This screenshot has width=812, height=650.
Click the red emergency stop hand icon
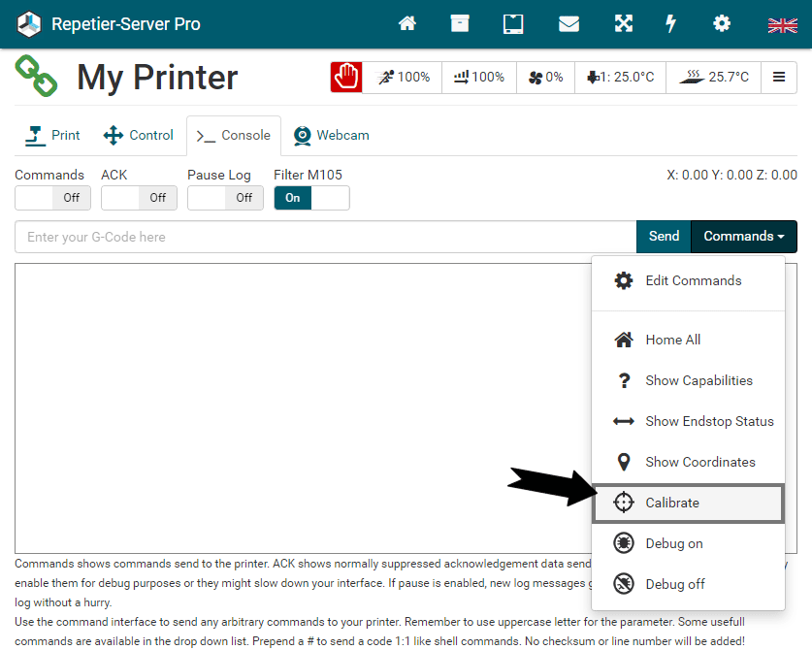point(346,77)
